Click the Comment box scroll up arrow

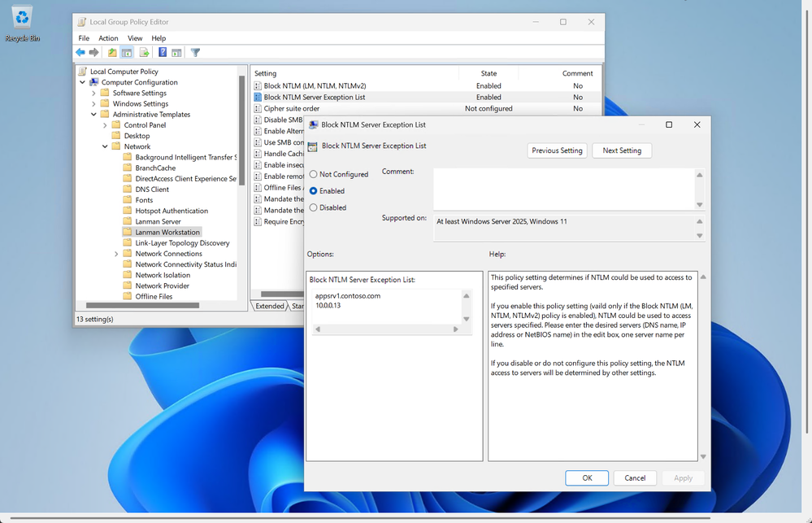[700, 175]
